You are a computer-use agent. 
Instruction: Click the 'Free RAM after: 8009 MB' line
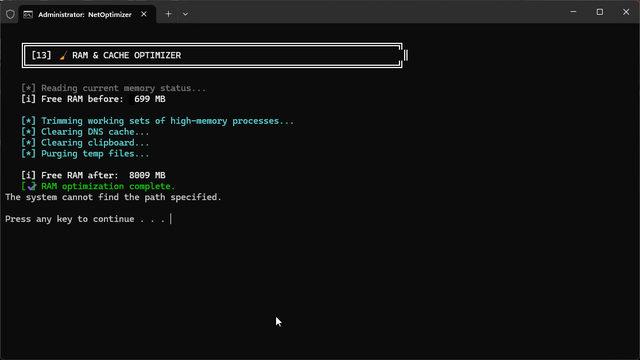point(93,176)
